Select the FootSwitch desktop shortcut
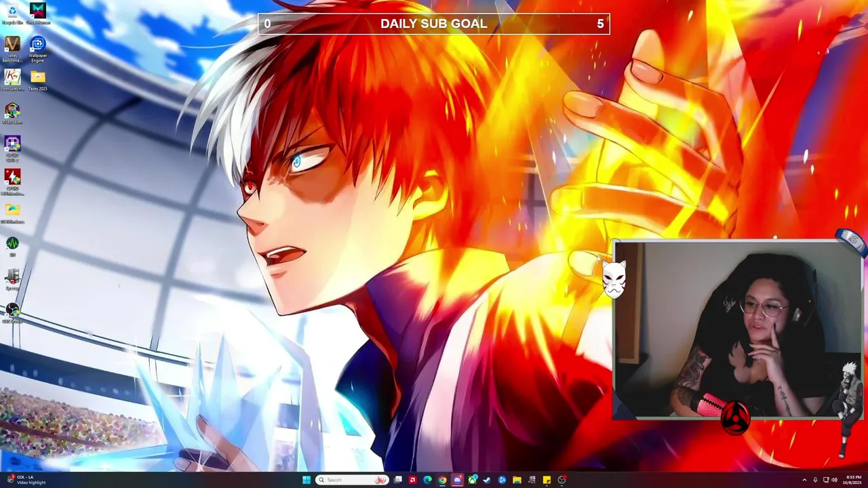Viewport: 868px width, 488px height. [12, 80]
